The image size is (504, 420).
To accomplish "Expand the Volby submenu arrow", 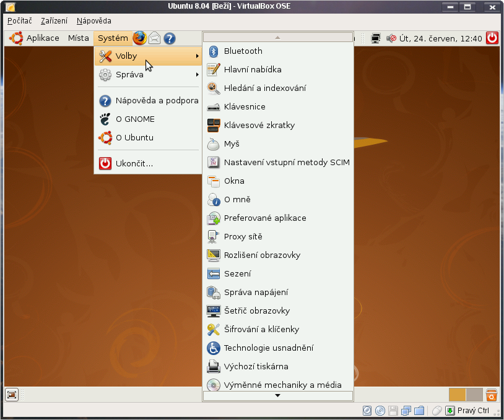I will coord(197,56).
